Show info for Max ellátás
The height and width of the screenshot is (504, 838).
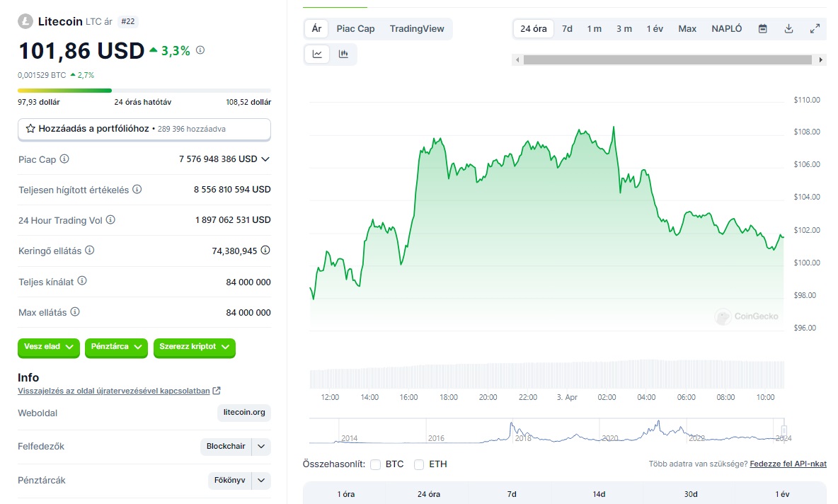(x=75, y=311)
